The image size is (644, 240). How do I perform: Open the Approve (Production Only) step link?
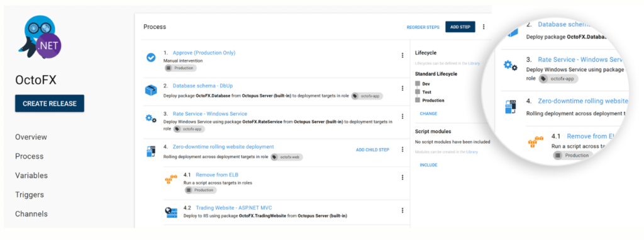click(204, 53)
